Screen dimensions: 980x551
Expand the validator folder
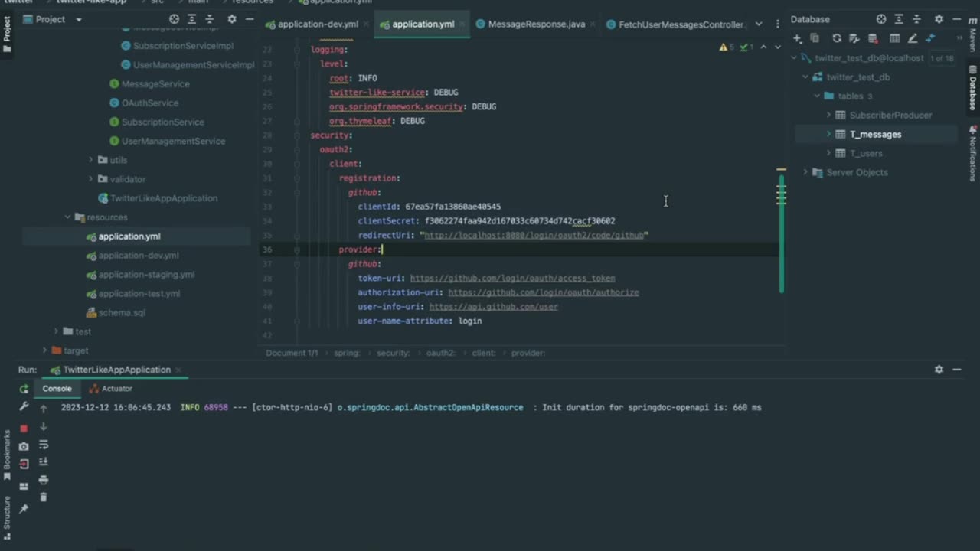coord(91,179)
